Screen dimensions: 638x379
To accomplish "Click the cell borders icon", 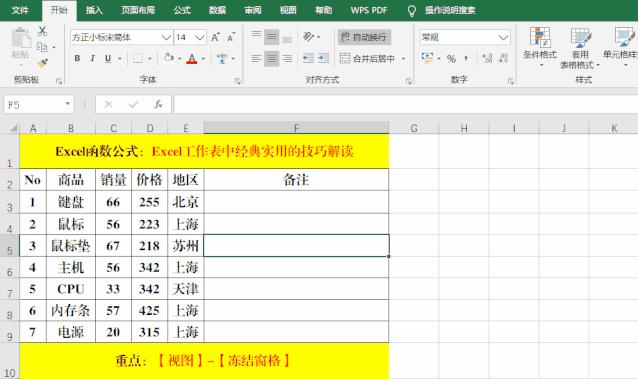I will click(x=138, y=59).
